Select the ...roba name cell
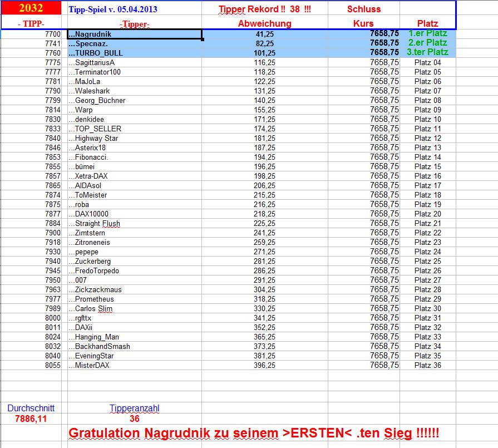The image size is (498, 448). click(135, 205)
